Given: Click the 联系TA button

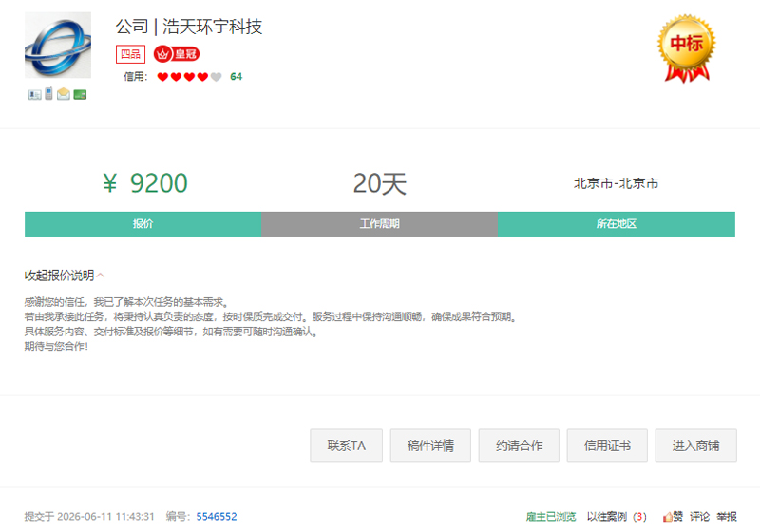Looking at the screenshot, I should [x=346, y=446].
